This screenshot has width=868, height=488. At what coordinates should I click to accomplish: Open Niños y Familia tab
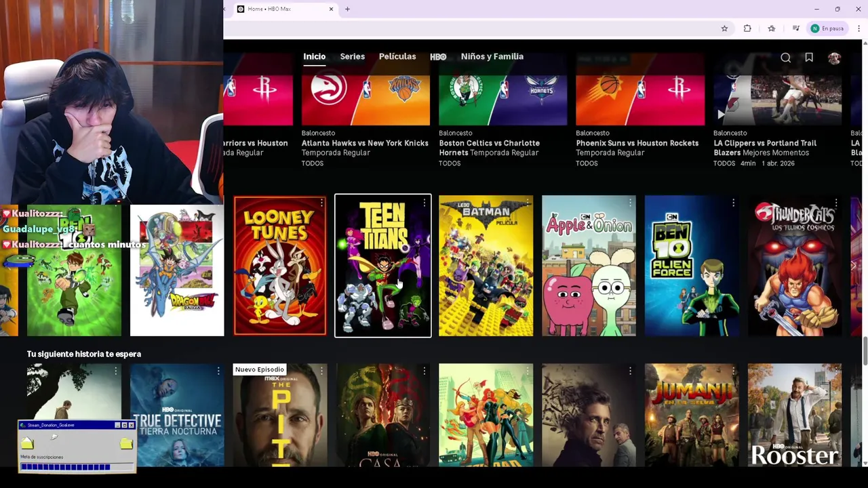click(x=492, y=57)
